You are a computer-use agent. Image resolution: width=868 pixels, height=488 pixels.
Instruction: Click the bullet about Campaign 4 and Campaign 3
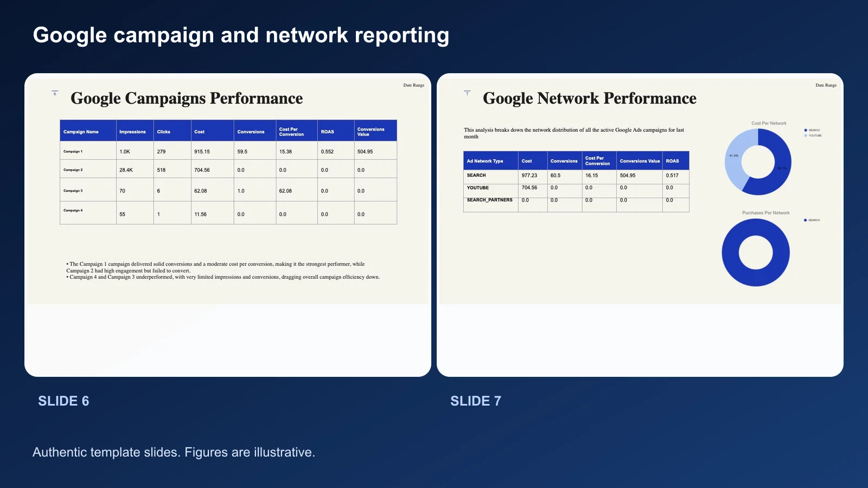click(223, 277)
